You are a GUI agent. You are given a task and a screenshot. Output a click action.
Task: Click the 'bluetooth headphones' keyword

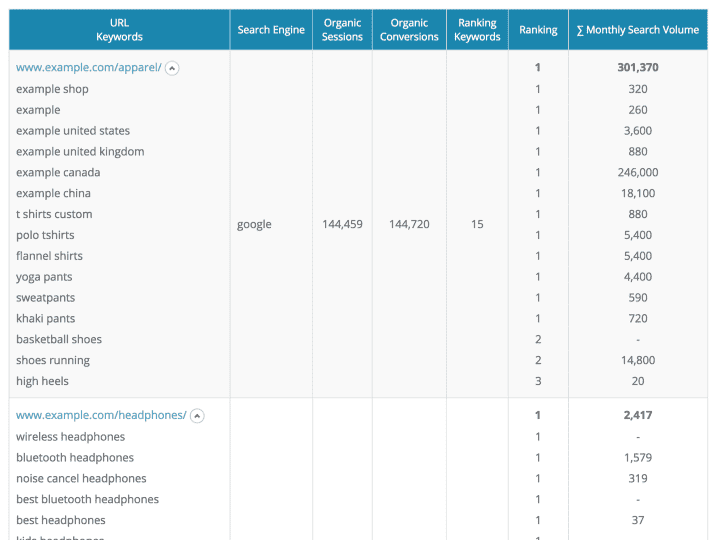point(75,458)
